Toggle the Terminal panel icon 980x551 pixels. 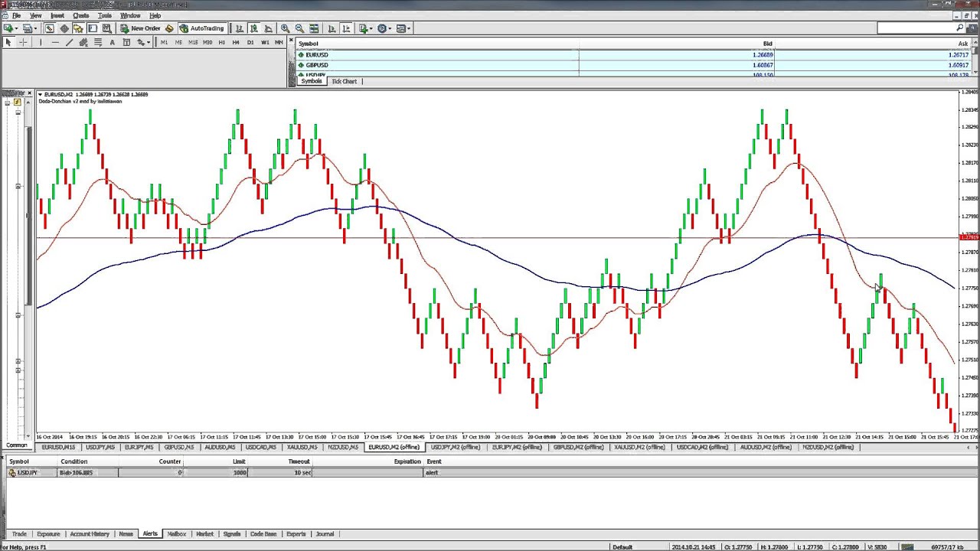(93, 28)
